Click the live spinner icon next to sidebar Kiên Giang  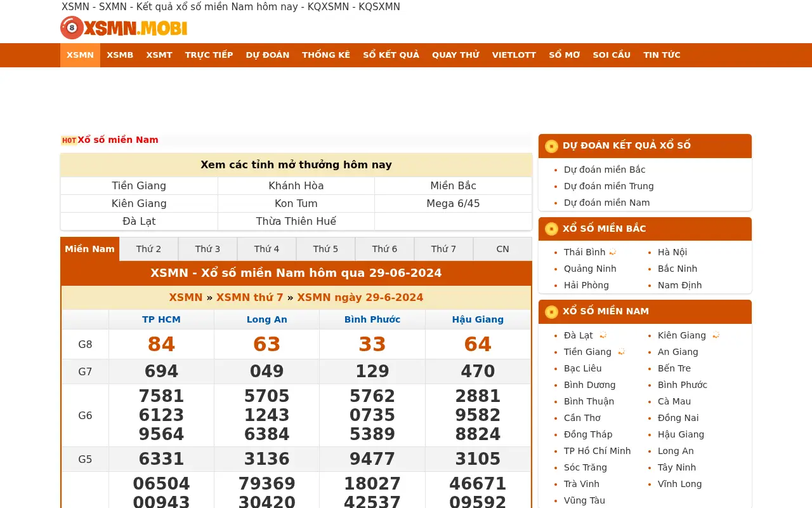(716, 335)
